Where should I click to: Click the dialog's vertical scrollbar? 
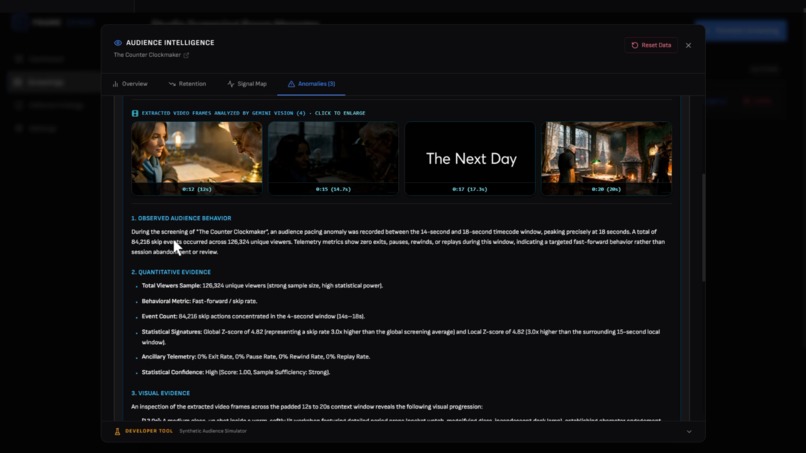(x=703, y=228)
